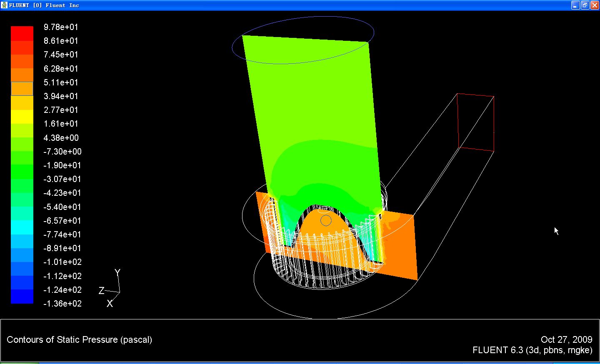This screenshot has height=364, width=600.
Task: Select the legend value -7.30e+00
Action: point(62,152)
